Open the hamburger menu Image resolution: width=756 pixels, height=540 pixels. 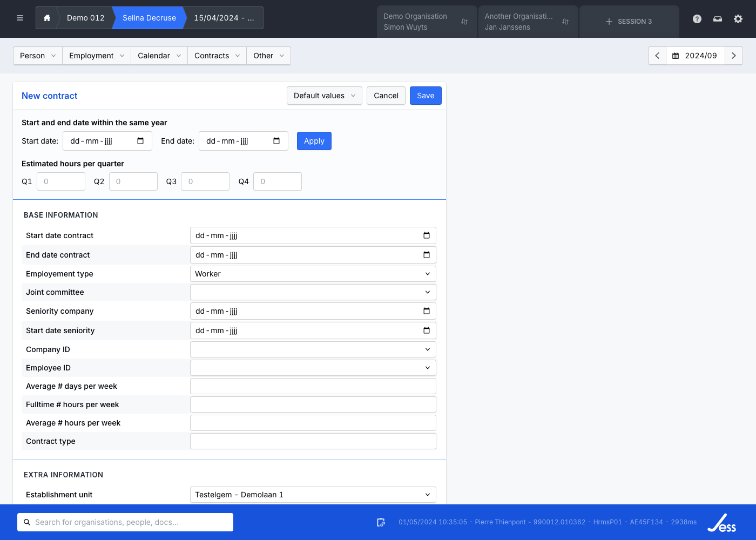[20, 18]
